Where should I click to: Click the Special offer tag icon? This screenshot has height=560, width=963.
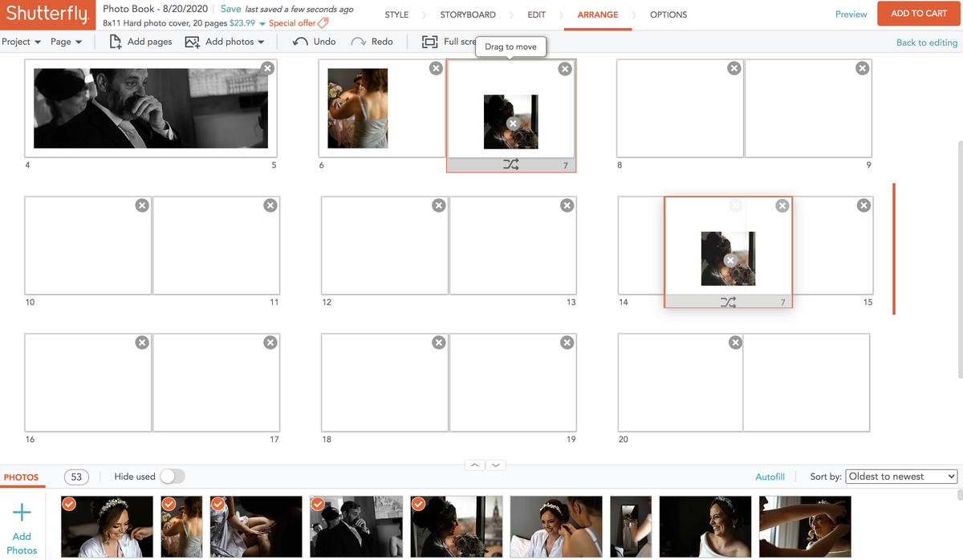(x=323, y=23)
